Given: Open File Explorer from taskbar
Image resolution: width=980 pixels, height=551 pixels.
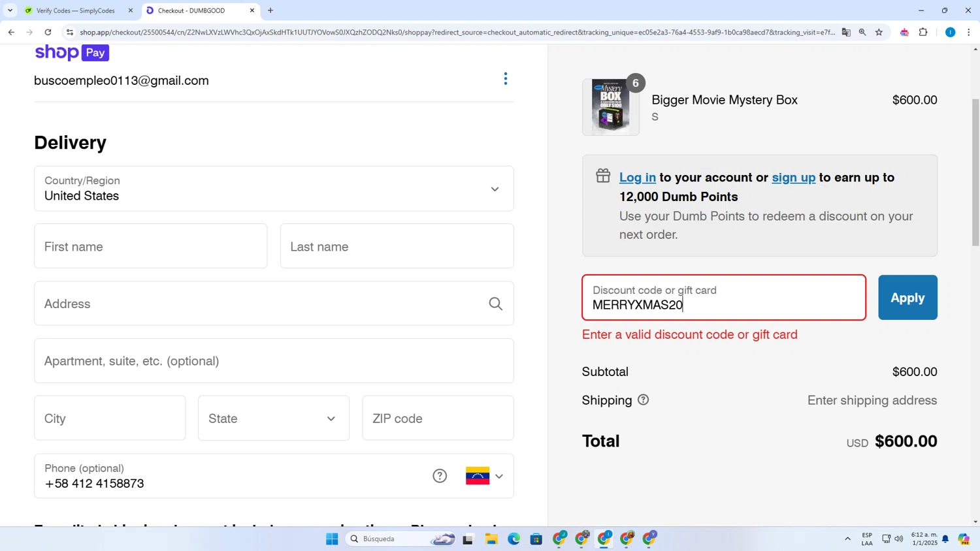Looking at the screenshot, I should click(491, 539).
